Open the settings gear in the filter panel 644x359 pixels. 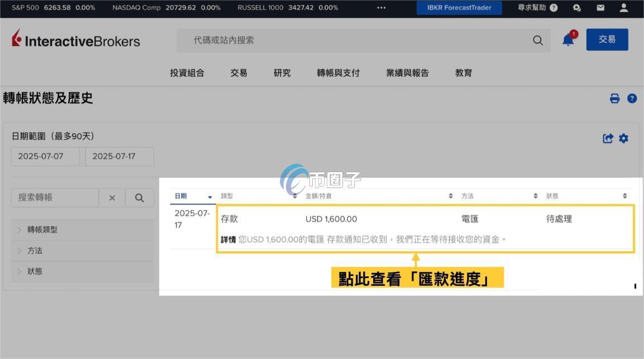(624, 138)
